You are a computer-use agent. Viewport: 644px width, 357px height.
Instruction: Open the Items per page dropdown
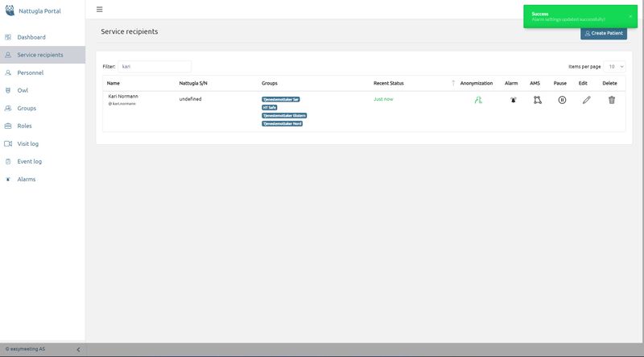[x=616, y=66]
